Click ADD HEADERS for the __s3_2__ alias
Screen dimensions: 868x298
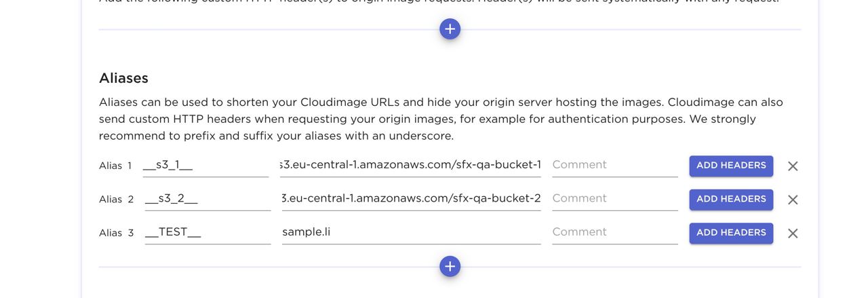coord(731,199)
